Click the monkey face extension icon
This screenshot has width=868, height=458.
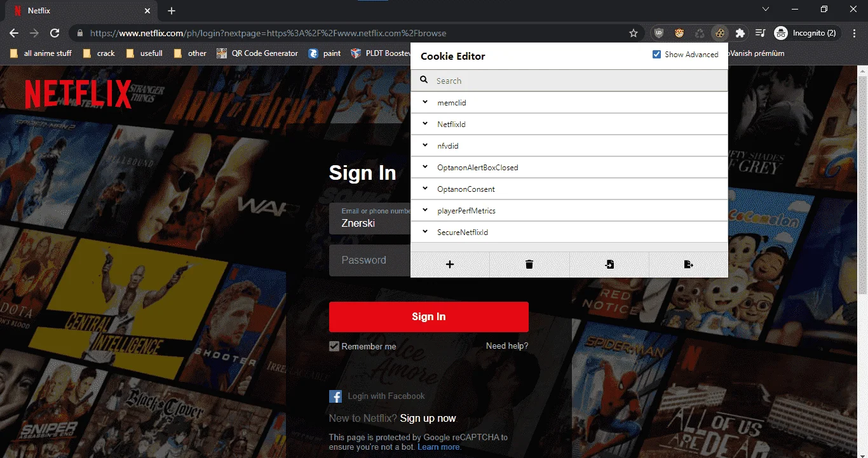pyautogui.click(x=679, y=33)
